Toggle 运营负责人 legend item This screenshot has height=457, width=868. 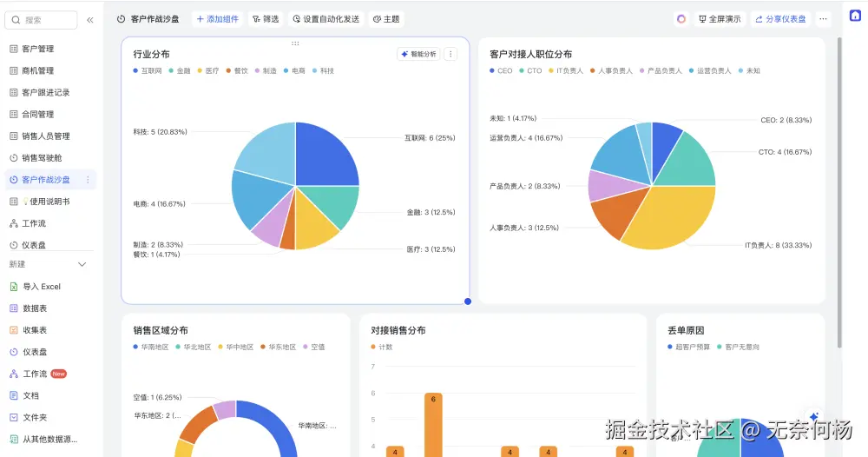coord(710,71)
